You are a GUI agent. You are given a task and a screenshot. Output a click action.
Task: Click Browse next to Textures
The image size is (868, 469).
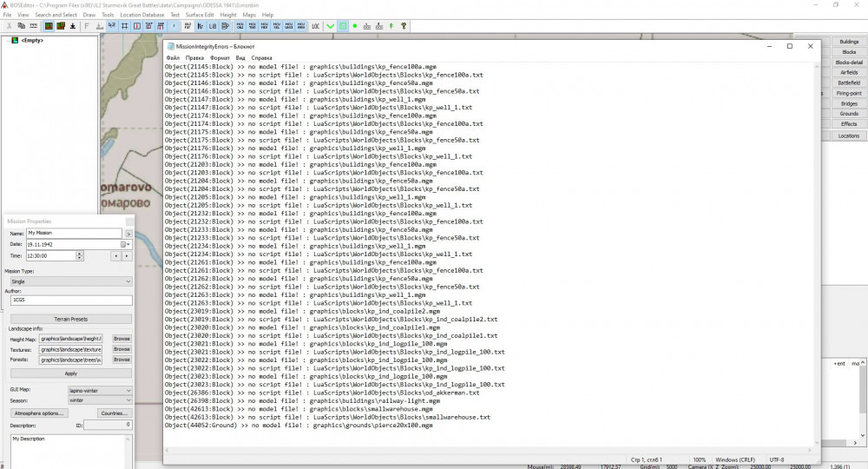tap(122, 349)
